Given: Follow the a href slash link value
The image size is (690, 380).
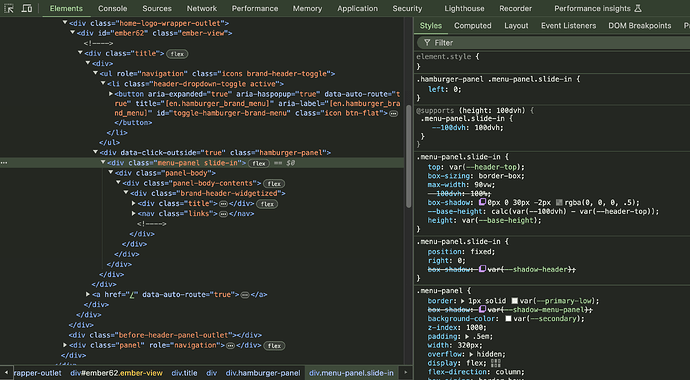Looking at the screenshot, I should (x=131, y=295).
